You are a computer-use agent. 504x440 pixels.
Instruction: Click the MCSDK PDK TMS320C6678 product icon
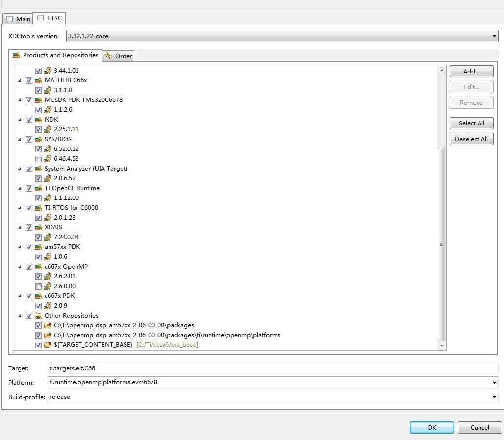(38, 100)
